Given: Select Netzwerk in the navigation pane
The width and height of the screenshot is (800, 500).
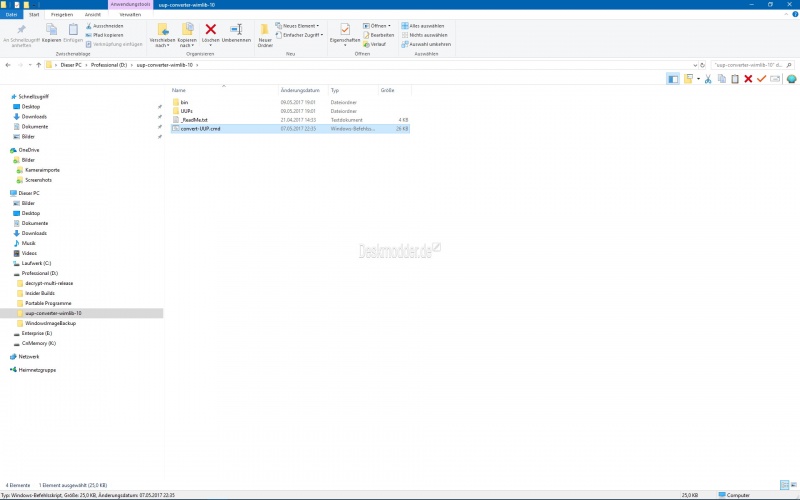Looking at the screenshot, I should click(29, 357).
